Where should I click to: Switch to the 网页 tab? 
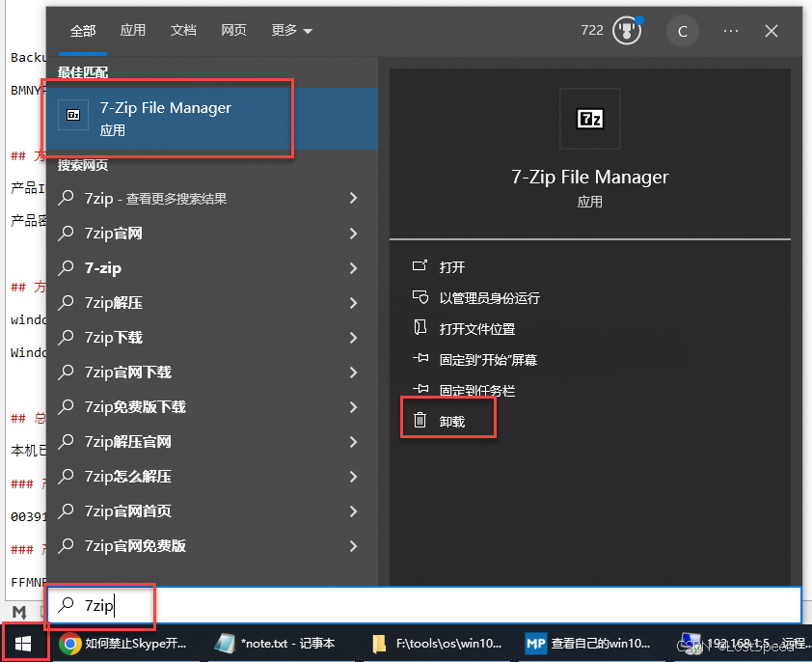[x=233, y=31]
